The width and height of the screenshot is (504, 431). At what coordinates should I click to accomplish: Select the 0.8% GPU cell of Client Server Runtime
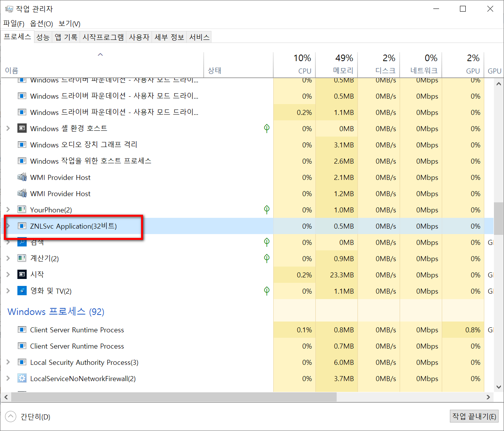(x=463, y=330)
